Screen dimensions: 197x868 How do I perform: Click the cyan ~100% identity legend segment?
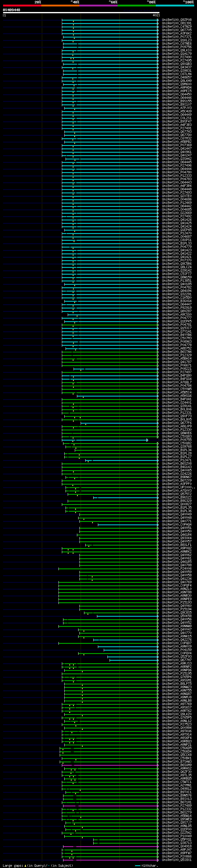pyautogui.click(x=175, y=6)
